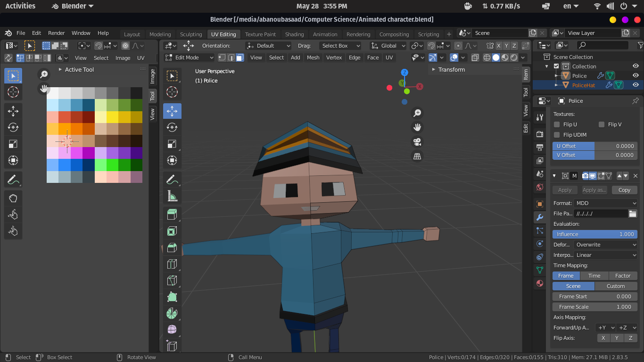This screenshot has height=362, width=644.
Task: Adjust the U Offset slider
Action: (595, 146)
